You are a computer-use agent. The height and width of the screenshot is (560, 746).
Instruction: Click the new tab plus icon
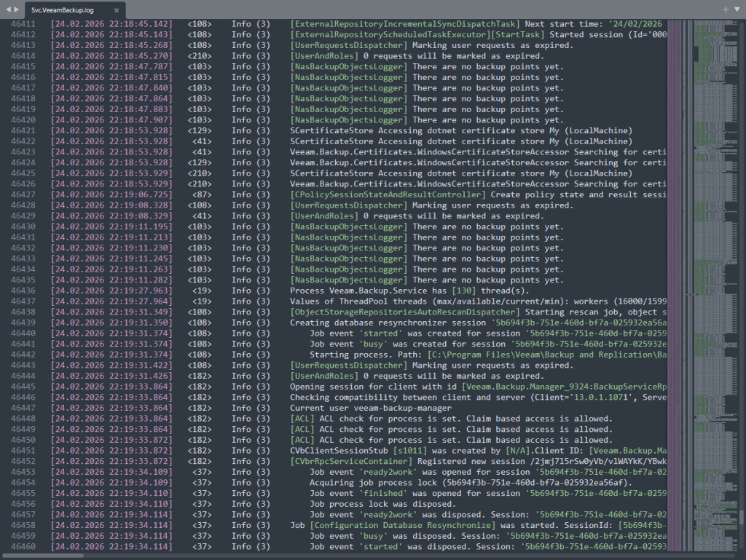click(x=725, y=9)
